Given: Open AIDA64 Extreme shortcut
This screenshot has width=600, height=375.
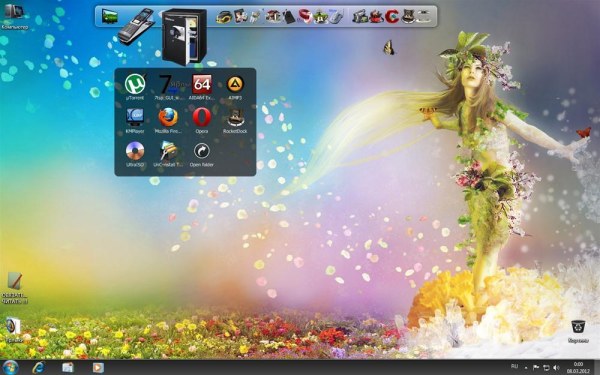Looking at the screenshot, I should click(x=202, y=84).
